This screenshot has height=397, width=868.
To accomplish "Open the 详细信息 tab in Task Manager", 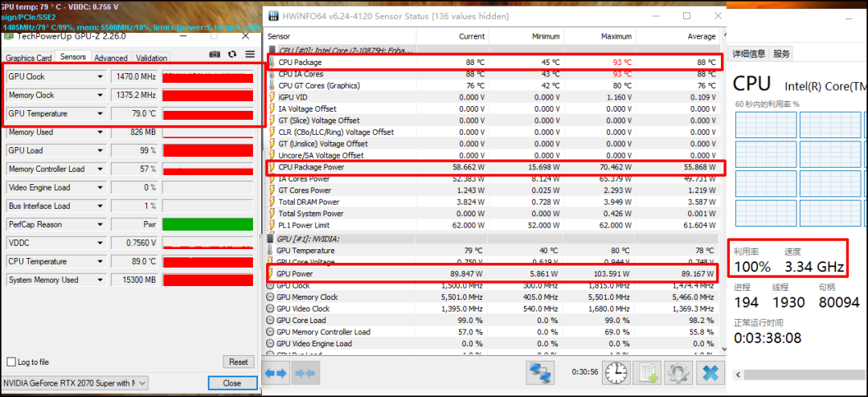I will 749,54.
